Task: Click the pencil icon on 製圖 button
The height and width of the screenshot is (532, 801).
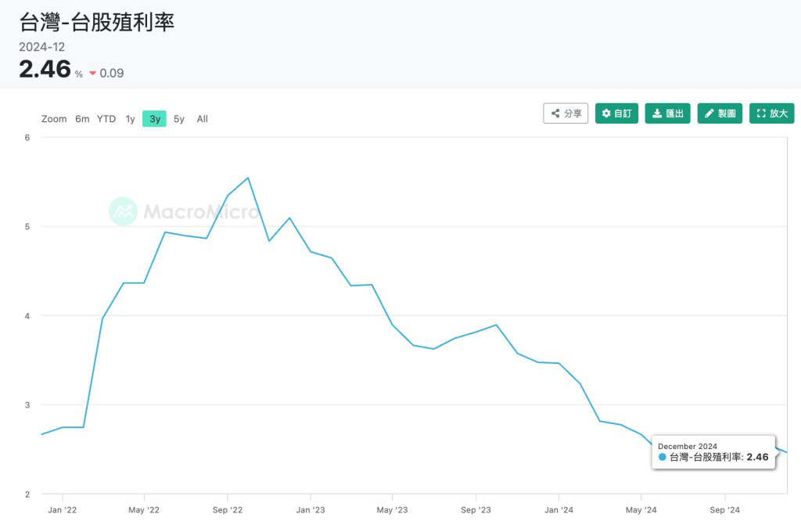Action: (x=709, y=113)
